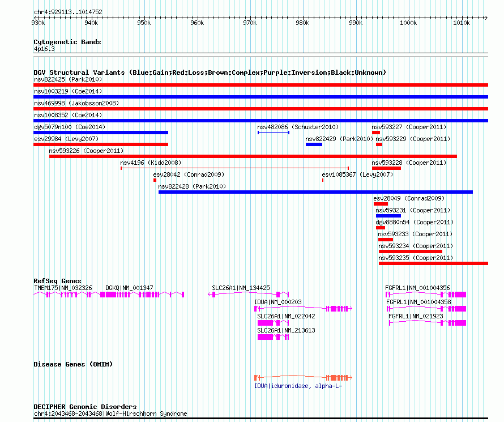504x422 pixels.
Task: Click the blue nsv593231 gain bar
Action: point(388,216)
